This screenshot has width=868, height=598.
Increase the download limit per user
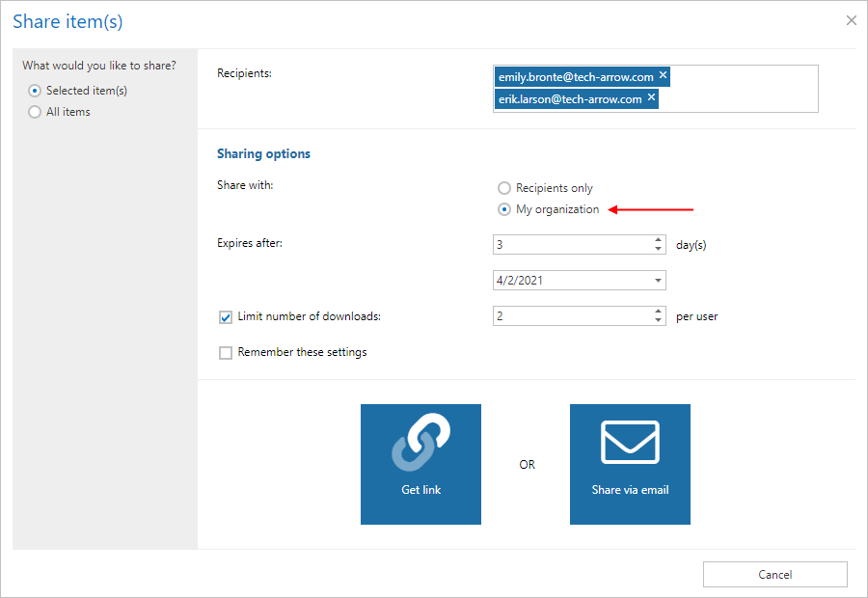coord(658,312)
